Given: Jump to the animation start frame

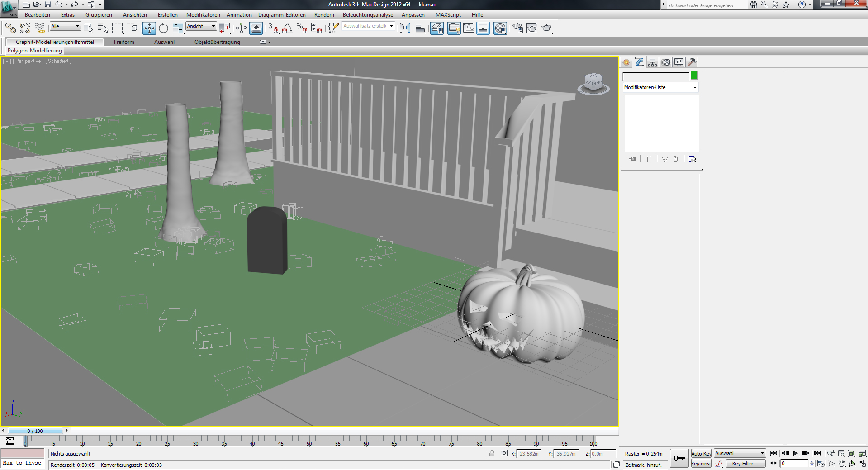Looking at the screenshot, I should (773, 453).
